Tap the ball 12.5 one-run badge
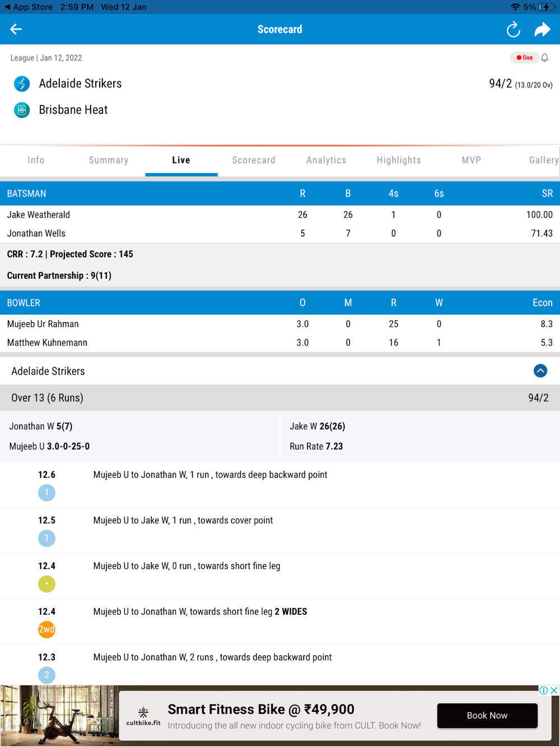560x747 pixels. tap(46, 538)
